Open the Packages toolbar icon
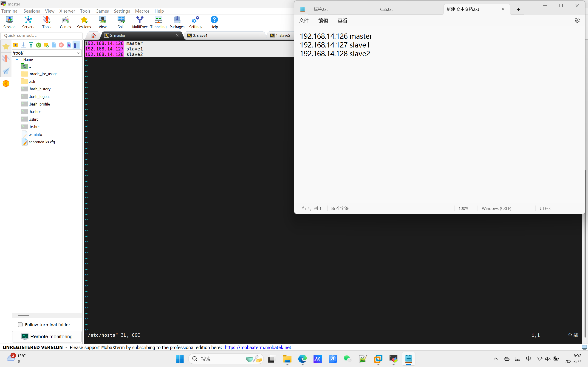The image size is (588, 367). (177, 22)
